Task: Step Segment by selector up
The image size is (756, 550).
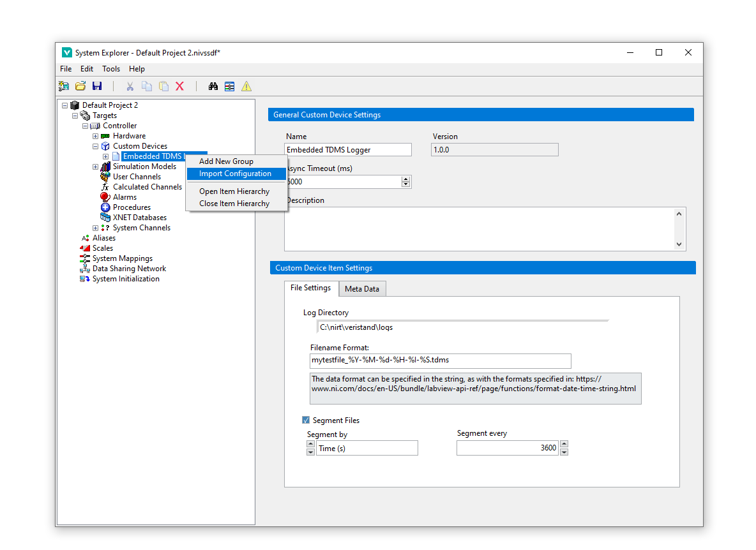Action: (310, 444)
